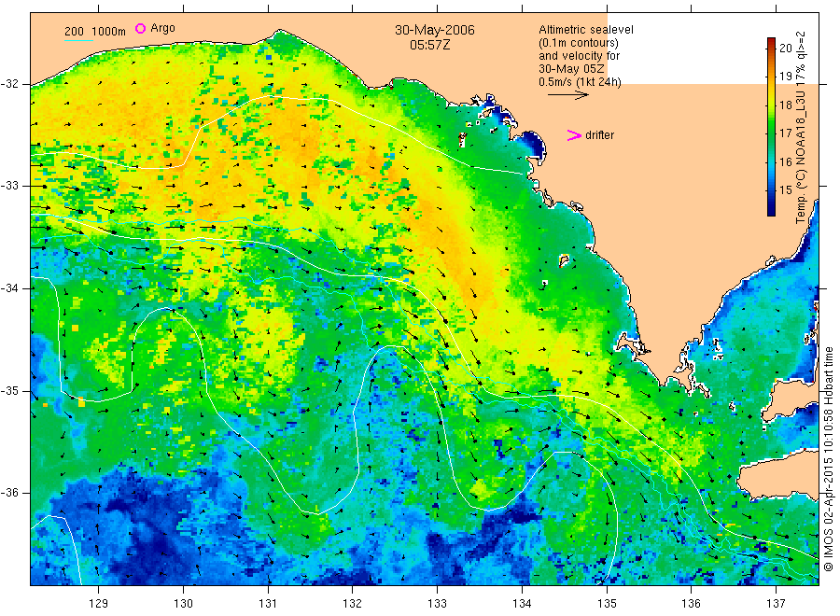Screen dimensions: 840x616
Task: Click the colorbar value 17
Action: pos(785,133)
